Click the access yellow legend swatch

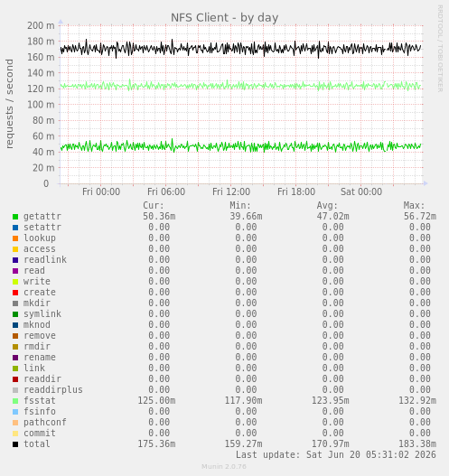(15, 249)
